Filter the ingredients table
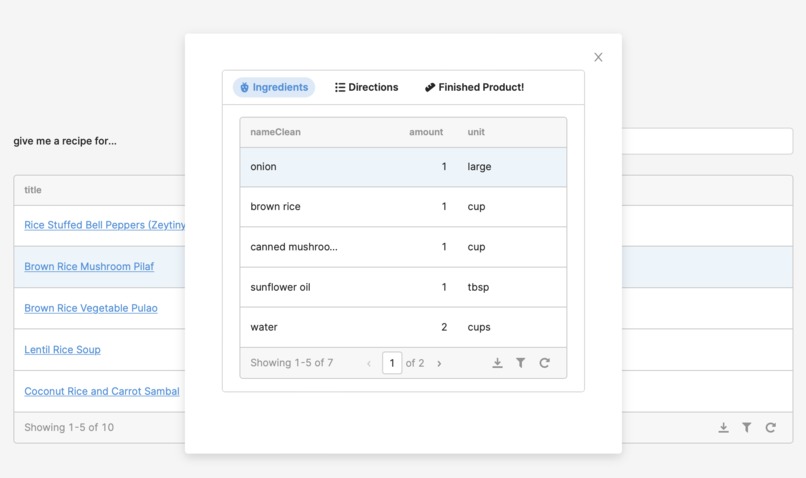 pyautogui.click(x=521, y=363)
